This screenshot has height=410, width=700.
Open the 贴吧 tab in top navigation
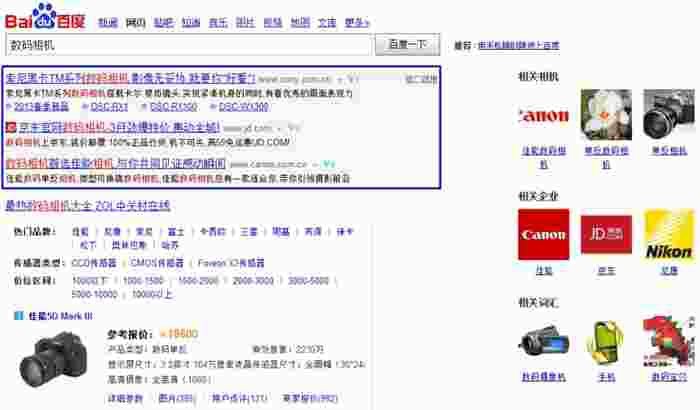[x=163, y=22]
